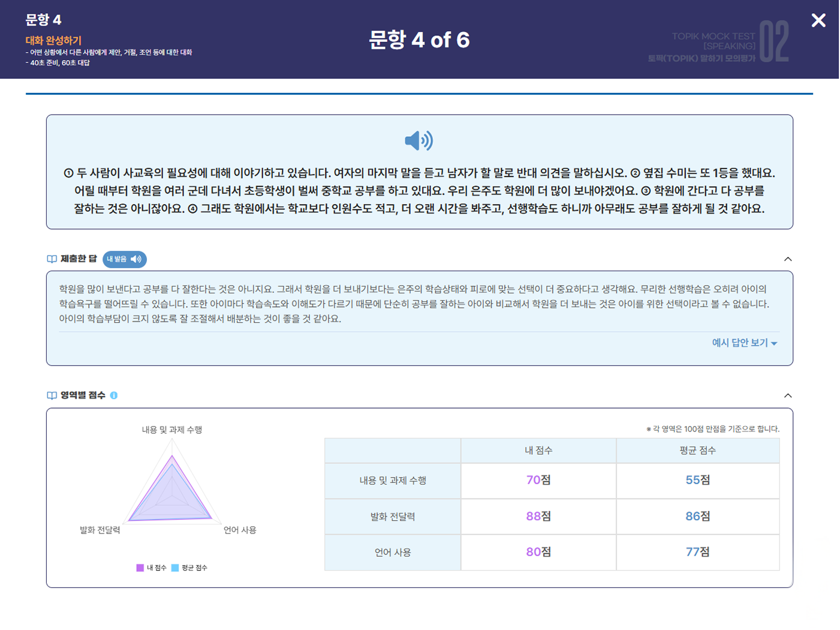Click the 문항 4 label in header
Screen dimensions: 840x630
click(x=43, y=20)
